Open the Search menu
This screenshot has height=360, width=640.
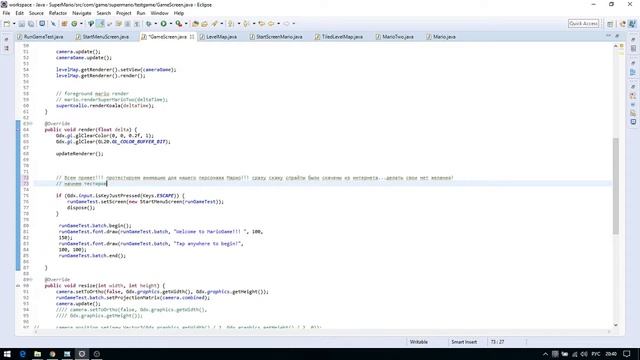pos(104,13)
